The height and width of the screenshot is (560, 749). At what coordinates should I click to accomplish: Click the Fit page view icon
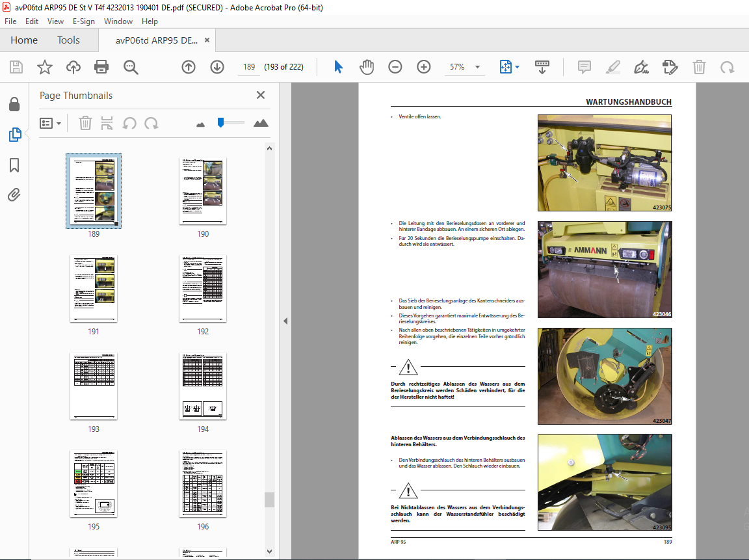tap(505, 67)
